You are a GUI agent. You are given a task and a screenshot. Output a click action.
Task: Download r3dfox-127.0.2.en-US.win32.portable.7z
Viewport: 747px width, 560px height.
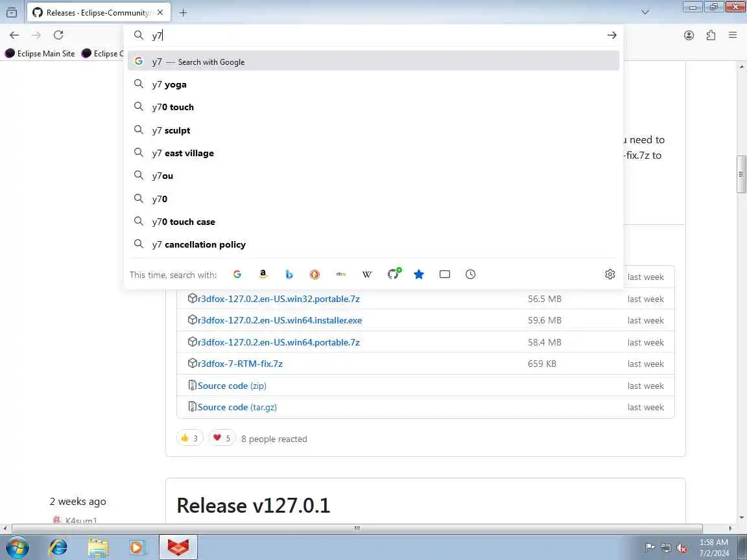(278, 299)
